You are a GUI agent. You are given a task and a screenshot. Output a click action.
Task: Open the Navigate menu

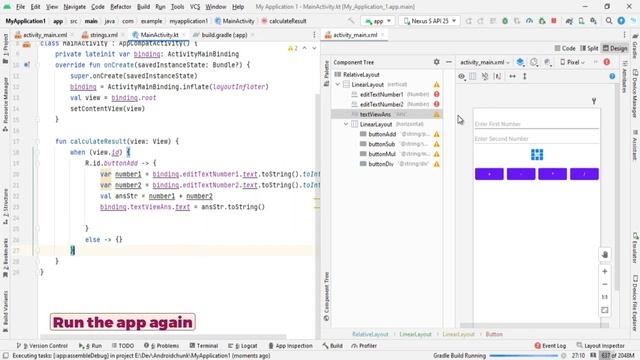[x=74, y=7]
